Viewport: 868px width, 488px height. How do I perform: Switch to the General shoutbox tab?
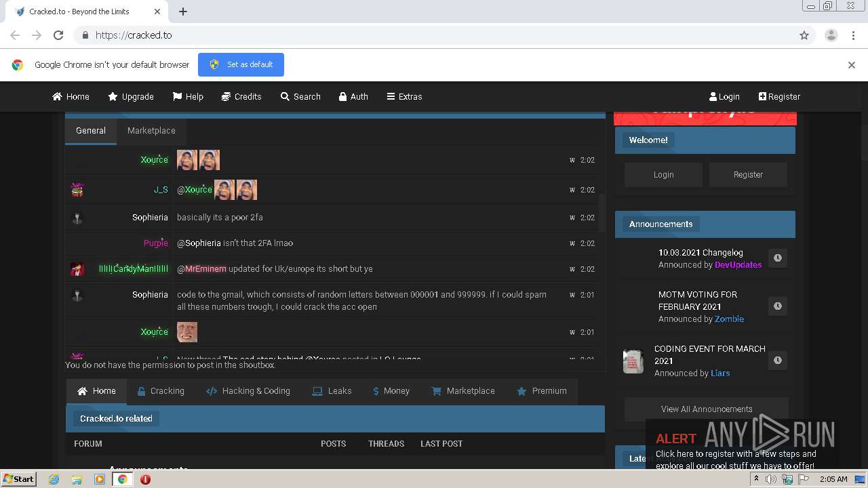point(91,131)
